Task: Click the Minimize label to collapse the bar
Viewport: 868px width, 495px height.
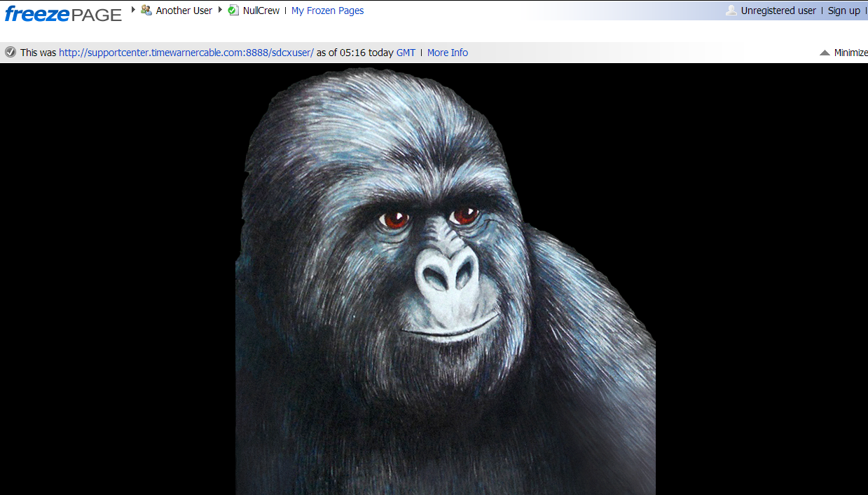Action: click(x=851, y=53)
